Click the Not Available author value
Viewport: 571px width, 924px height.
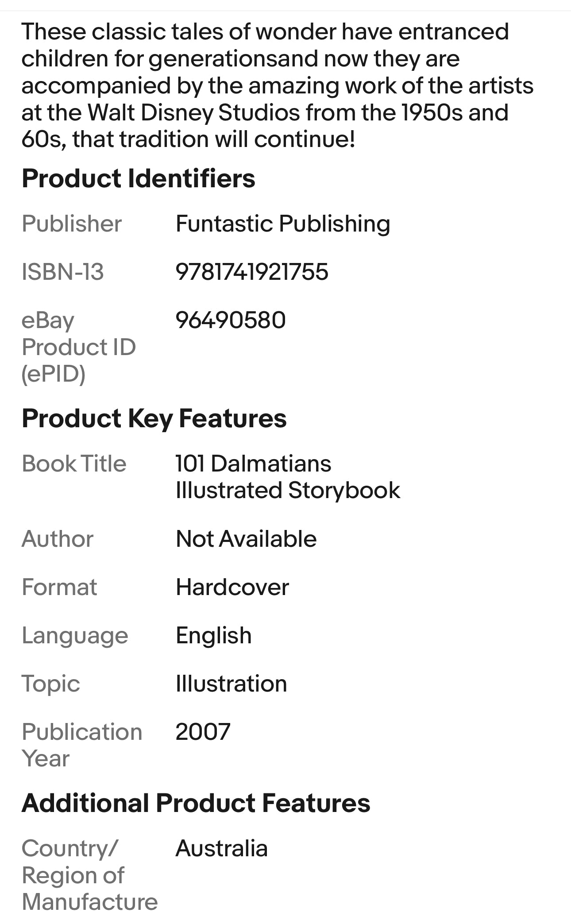[x=246, y=539]
